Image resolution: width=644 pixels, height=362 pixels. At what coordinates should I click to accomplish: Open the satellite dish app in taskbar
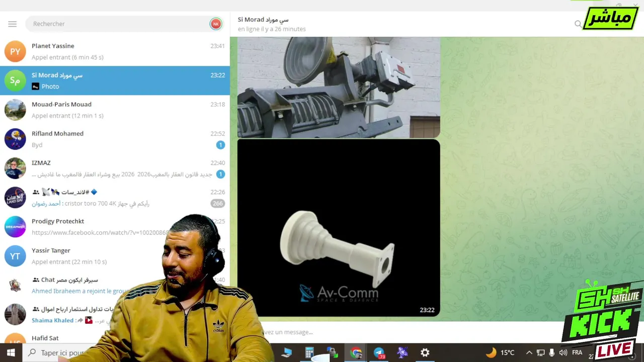point(402,353)
